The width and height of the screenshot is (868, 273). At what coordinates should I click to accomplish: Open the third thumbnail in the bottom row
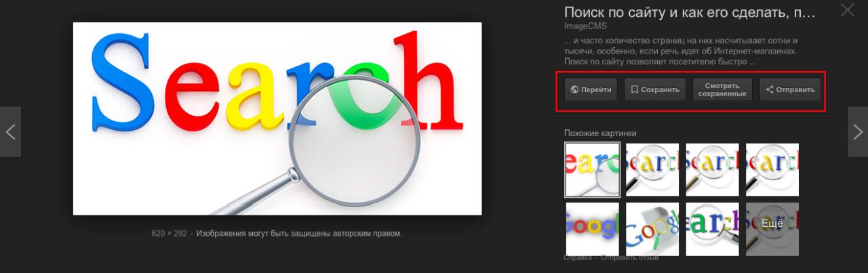click(x=713, y=229)
